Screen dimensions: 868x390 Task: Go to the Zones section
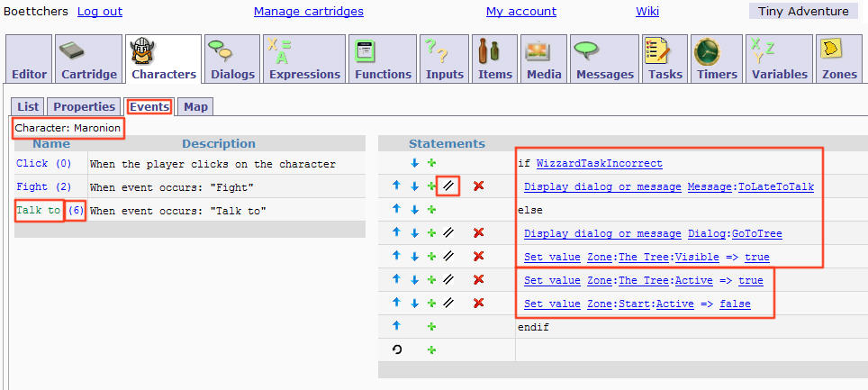pyautogui.click(x=839, y=59)
